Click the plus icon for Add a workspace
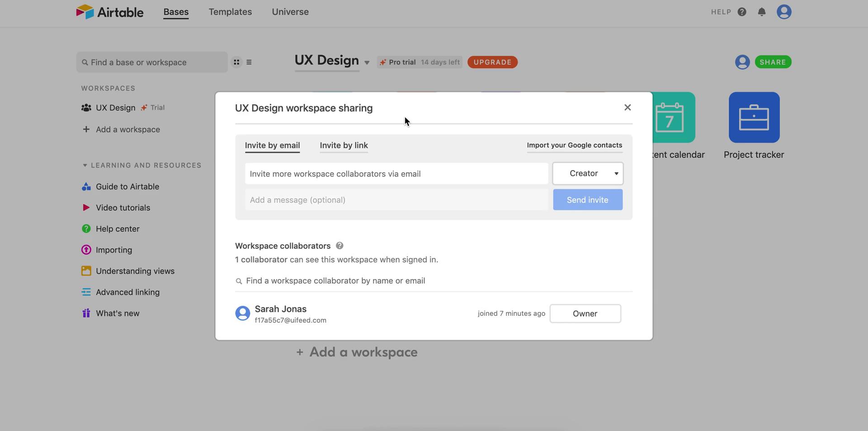 (x=86, y=129)
